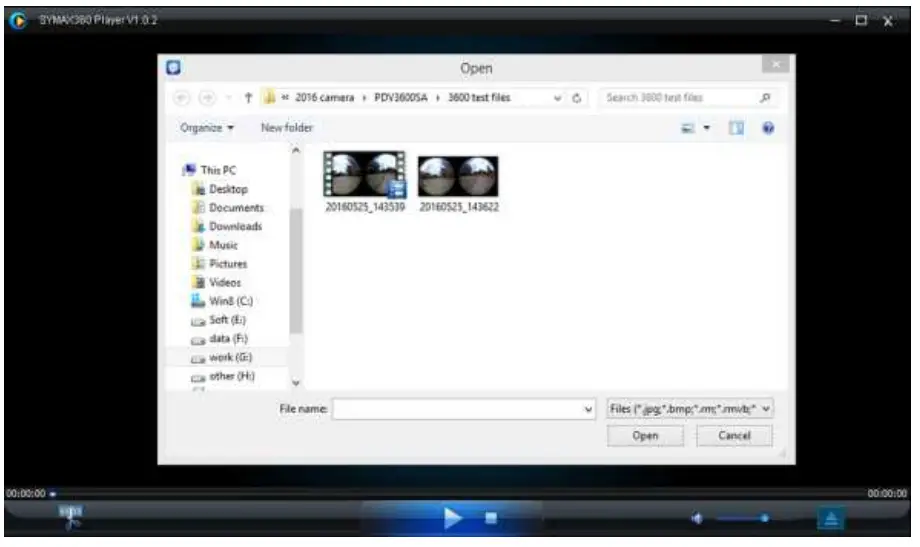The height and width of the screenshot is (547, 920).
Task: Adjust the volume slider handle
Action: tap(765, 518)
